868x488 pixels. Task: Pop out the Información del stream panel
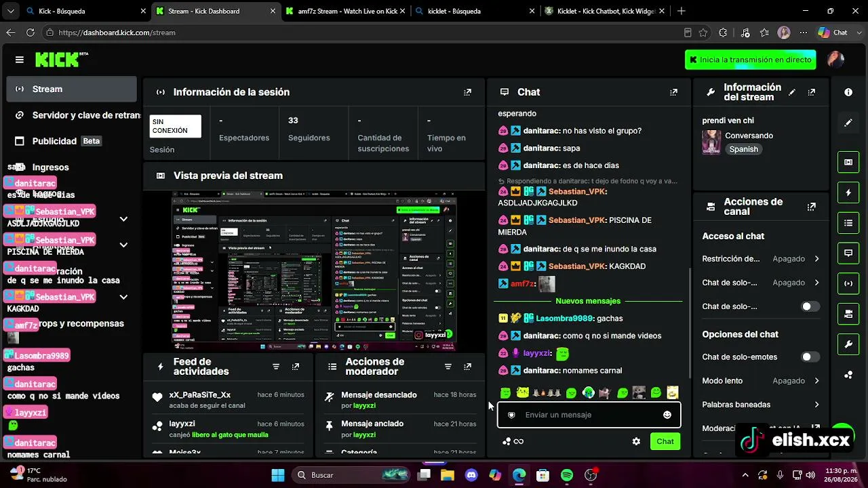point(812,92)
